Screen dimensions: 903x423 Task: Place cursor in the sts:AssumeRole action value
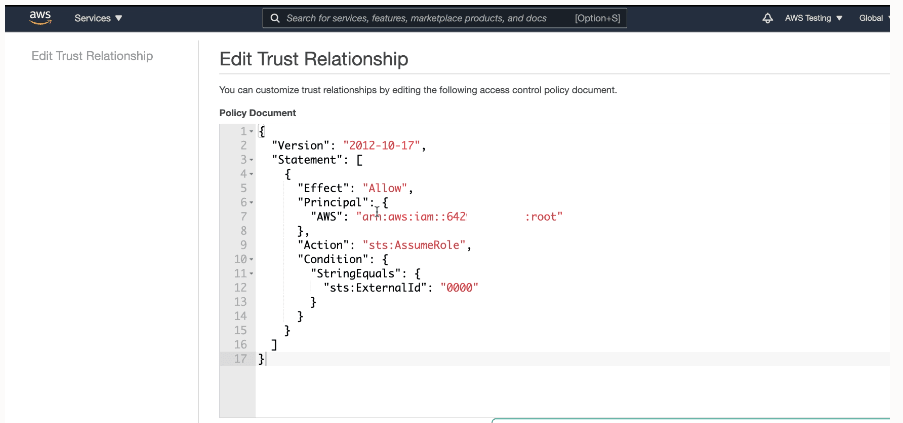425,245
